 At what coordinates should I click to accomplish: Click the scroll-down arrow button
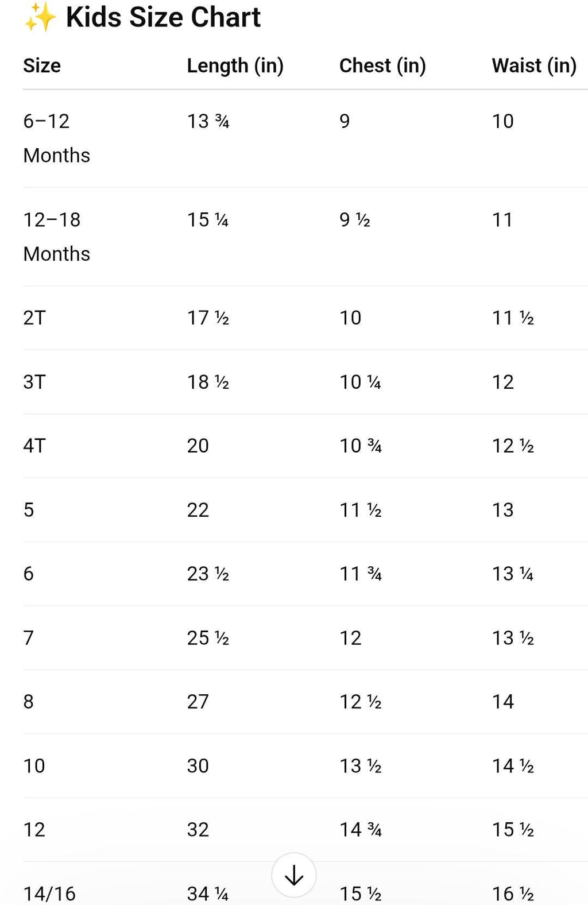[x=294, y=875]
